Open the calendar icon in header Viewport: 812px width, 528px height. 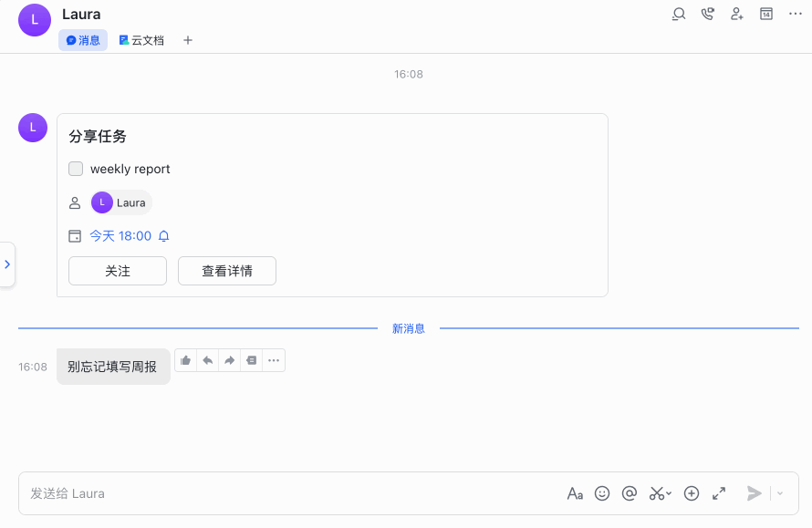(x=765, y=14)
